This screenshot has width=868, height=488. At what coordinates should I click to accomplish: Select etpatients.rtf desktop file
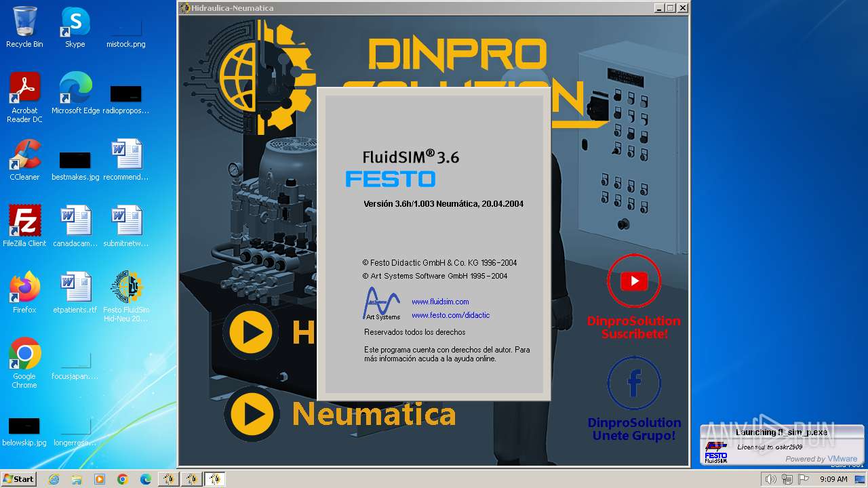[x=75, y=293]
